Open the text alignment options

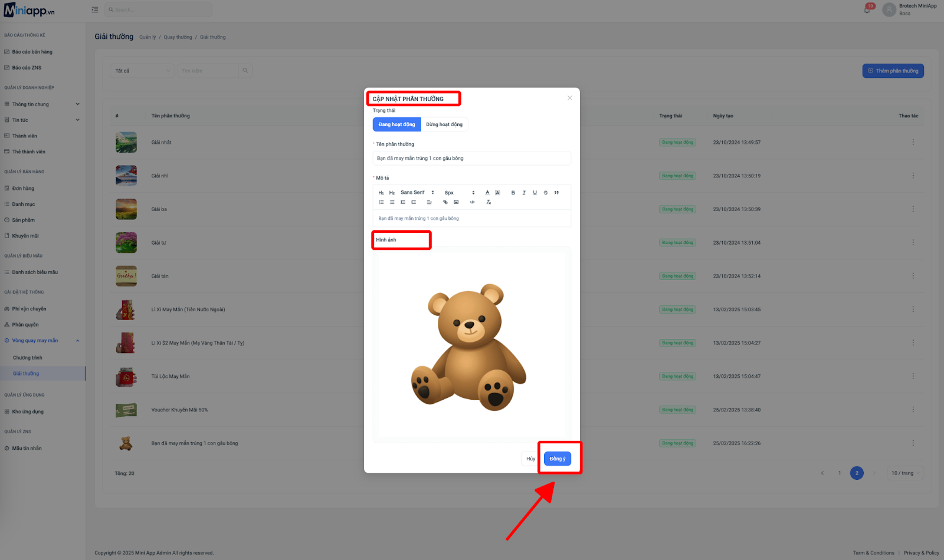[x=430, y=202]
